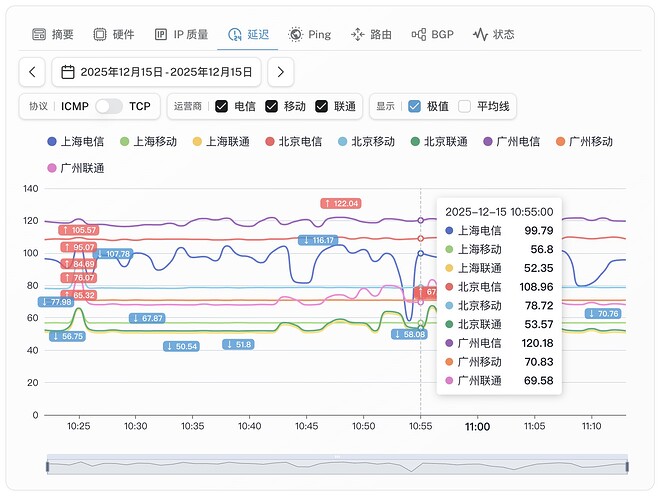
Task: Click the 北京电信 108.96 tooltip row
Action: click(x=499, y=287)
